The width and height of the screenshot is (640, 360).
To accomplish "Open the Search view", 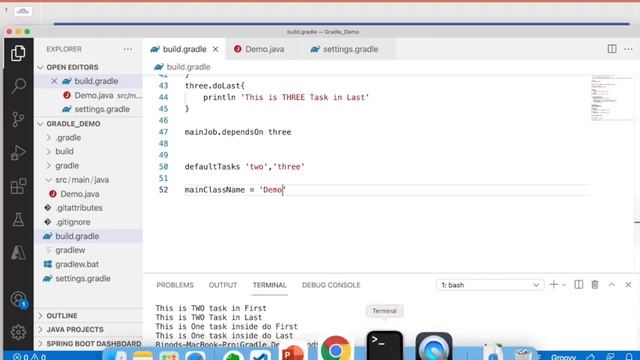I will click(18, 86).
